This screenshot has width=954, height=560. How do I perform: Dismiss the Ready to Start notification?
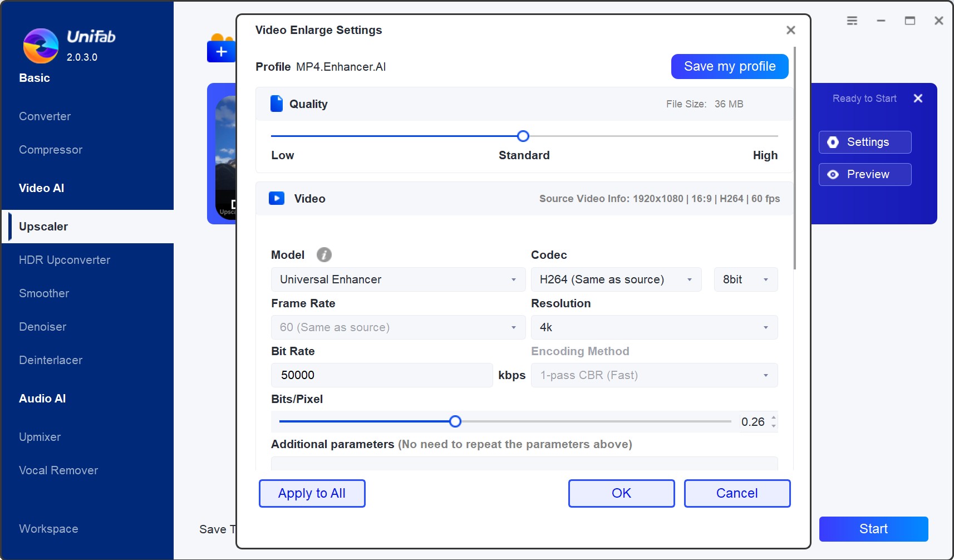coord(918,98)
